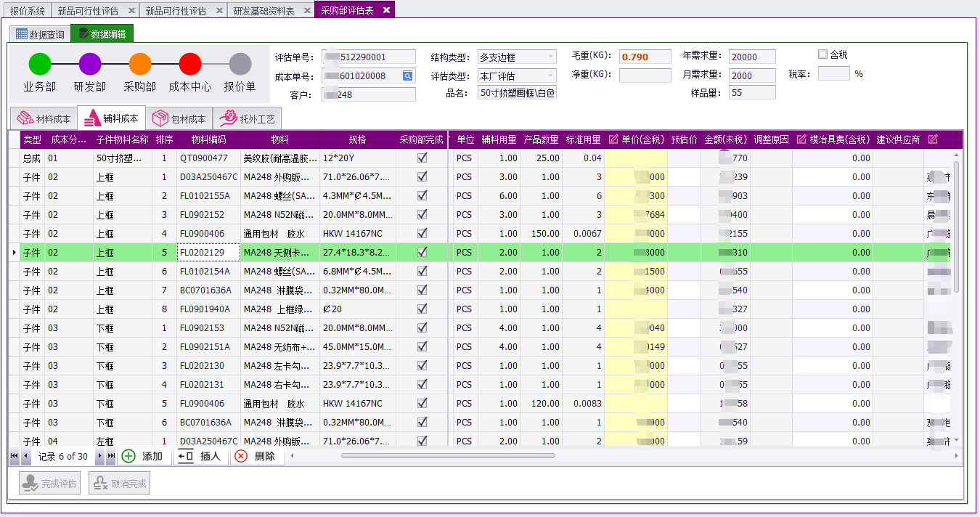Click the last edit icon after 建议供应商

(x=933, y=139)
